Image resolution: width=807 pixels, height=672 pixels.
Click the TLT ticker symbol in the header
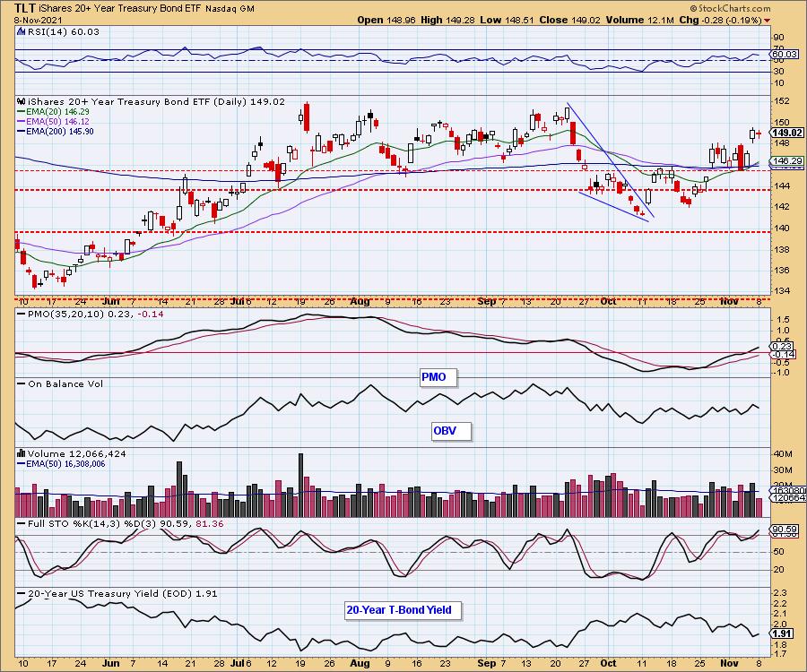point(25,8)
